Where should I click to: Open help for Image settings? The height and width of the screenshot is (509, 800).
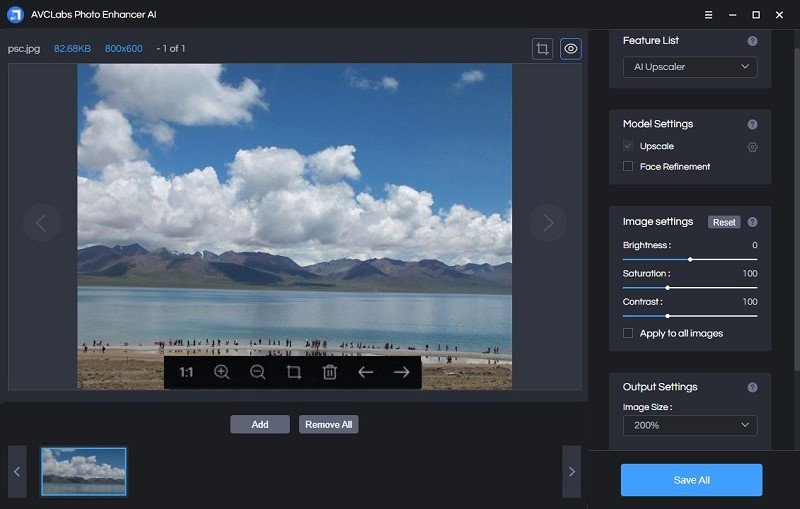pos(752,222)
